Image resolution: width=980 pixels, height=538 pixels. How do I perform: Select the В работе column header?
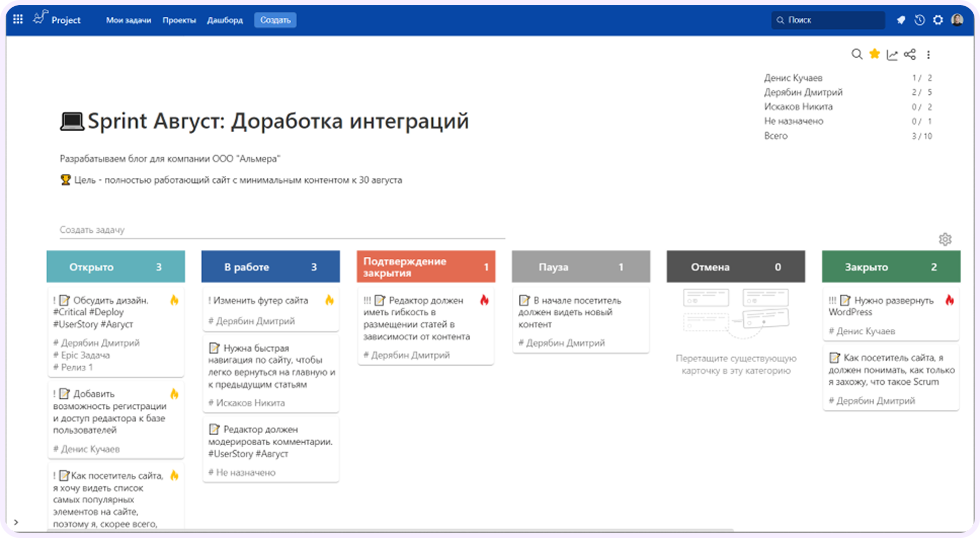[x=271, y=266]
